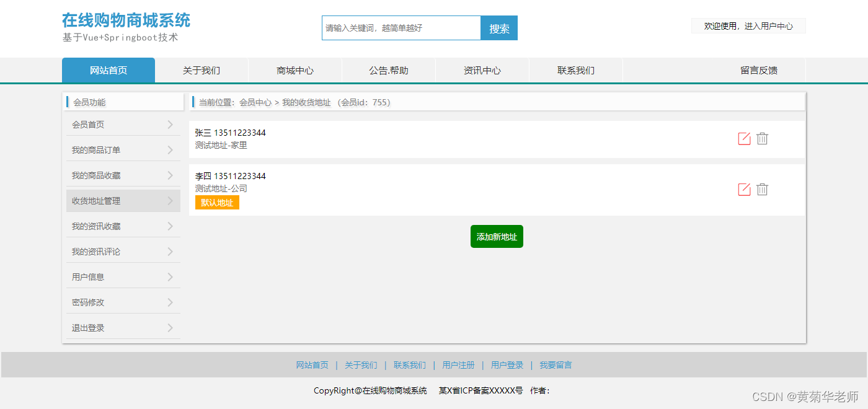Click chevron beside 我的资讯收藏
Viewport: 868px width, 409px height.
click(170, 226)
